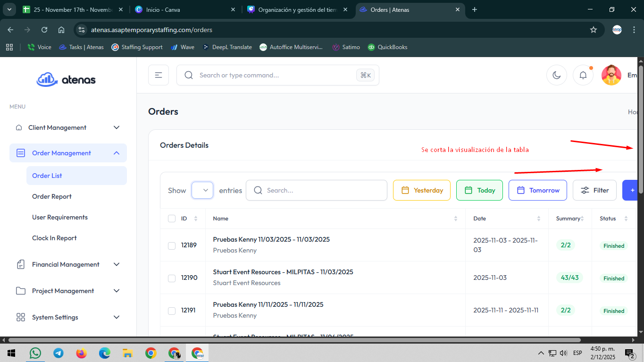Open Telegram from the taskbar
This screenshot has width=644, height=362.
tap(58, 353)
